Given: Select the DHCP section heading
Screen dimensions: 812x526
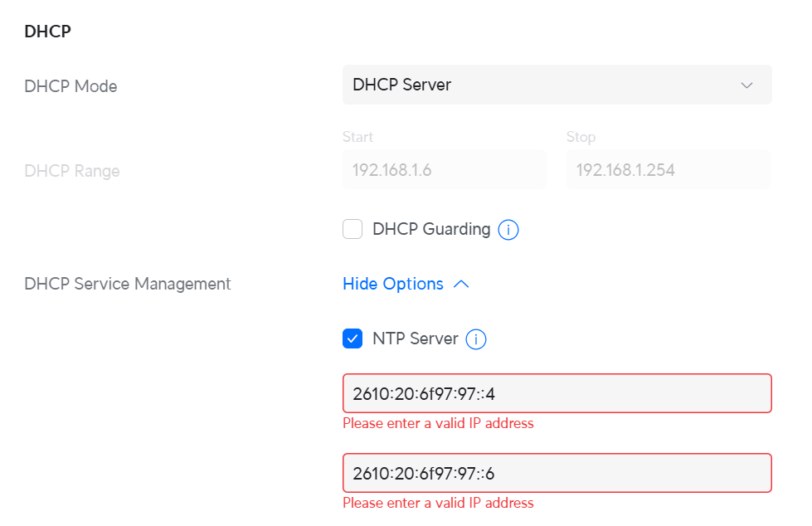Looking at the screenshot, I should point(47,32).
